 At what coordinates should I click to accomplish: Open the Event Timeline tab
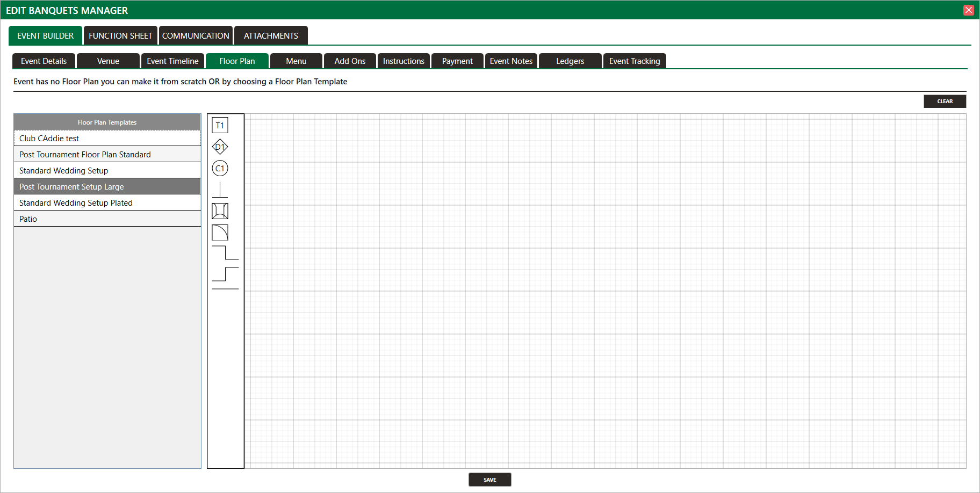click(x=172, y=61)
